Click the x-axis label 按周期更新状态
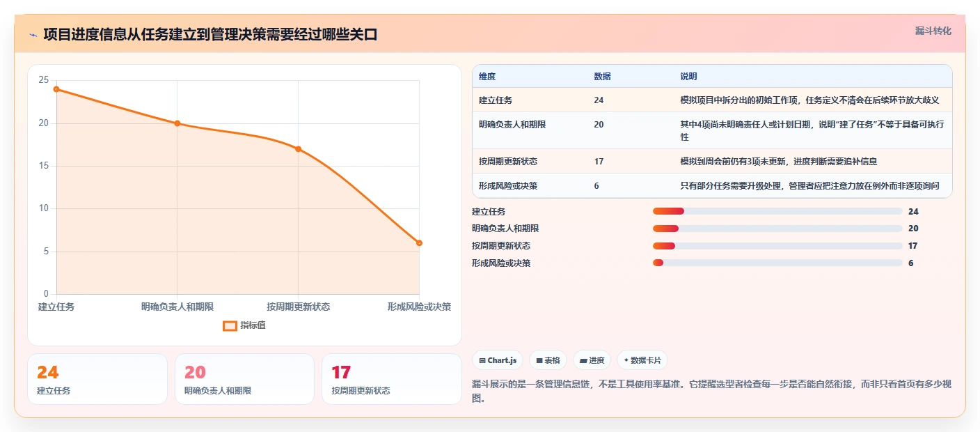This screenshot has width=980, height=432. tap(298, 307)
